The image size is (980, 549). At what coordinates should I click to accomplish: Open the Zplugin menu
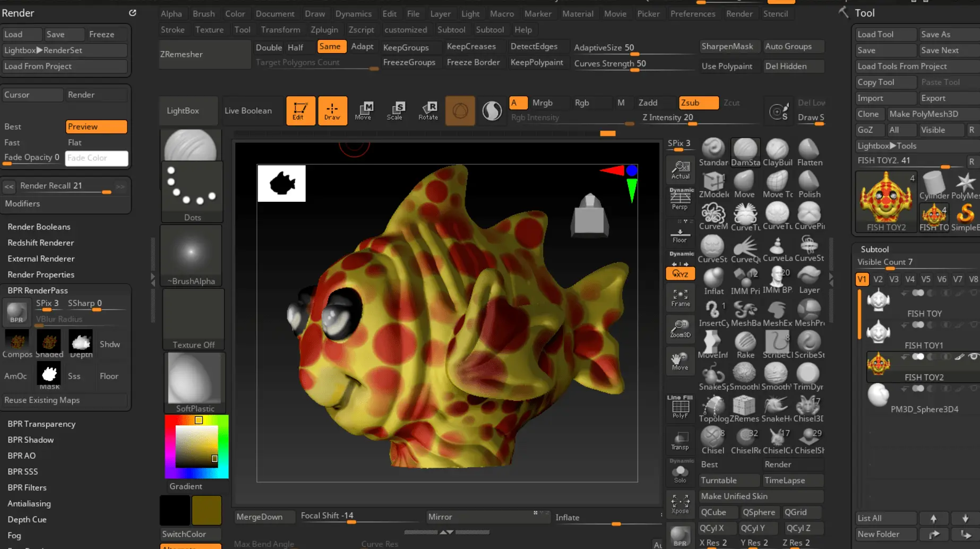tap(324, 30)
